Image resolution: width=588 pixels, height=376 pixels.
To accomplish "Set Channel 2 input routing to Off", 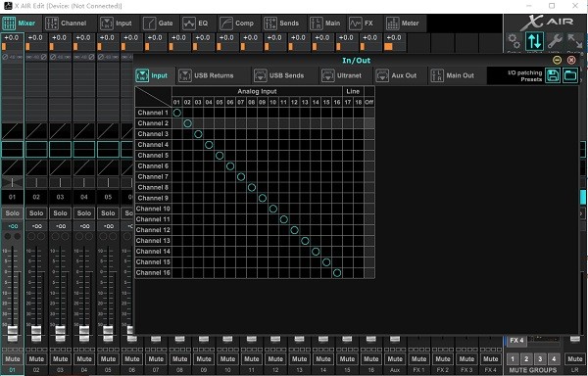I will [369, 123].
